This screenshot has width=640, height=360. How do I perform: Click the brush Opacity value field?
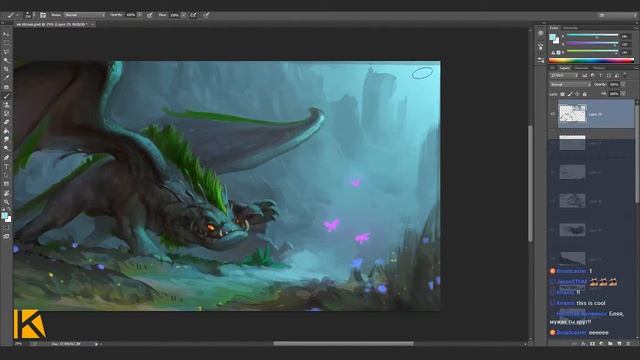(131, 15)
